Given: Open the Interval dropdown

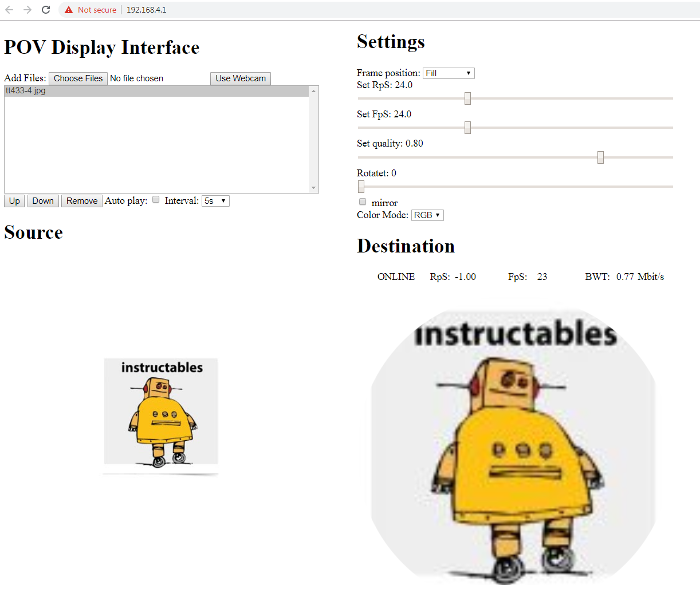Looking at the screenshot, I should [215, 200].
